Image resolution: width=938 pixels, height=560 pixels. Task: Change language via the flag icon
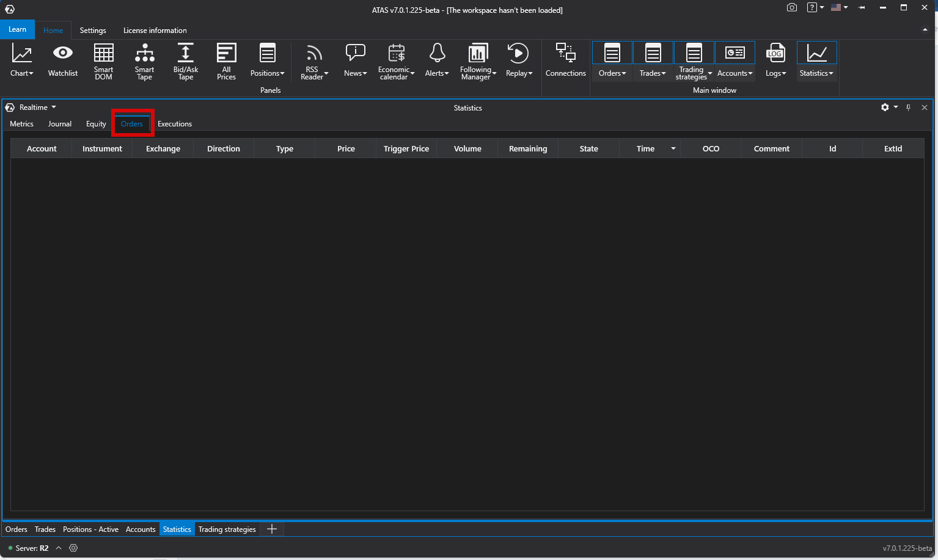pyautogui.click(x=836, y=7)
